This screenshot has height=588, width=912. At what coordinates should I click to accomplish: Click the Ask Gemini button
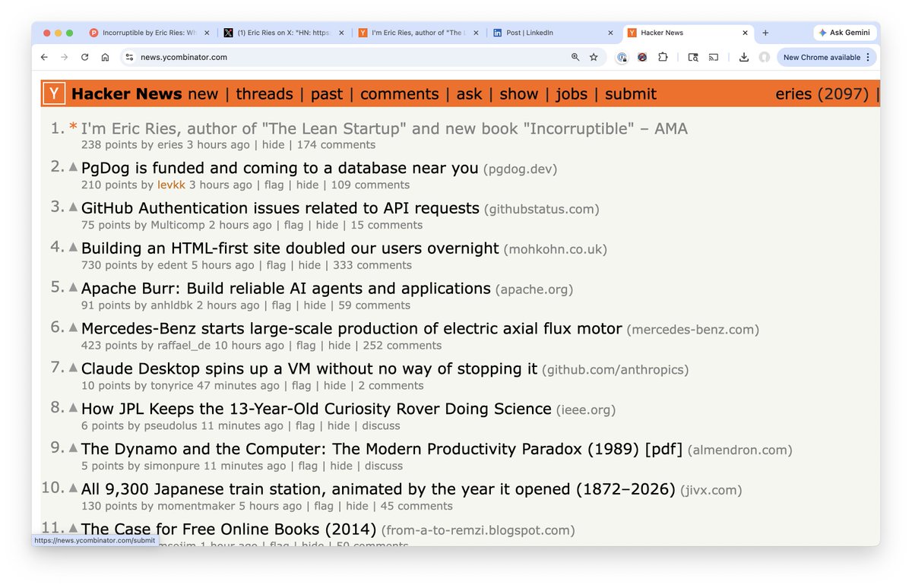(x=845, y=33)
